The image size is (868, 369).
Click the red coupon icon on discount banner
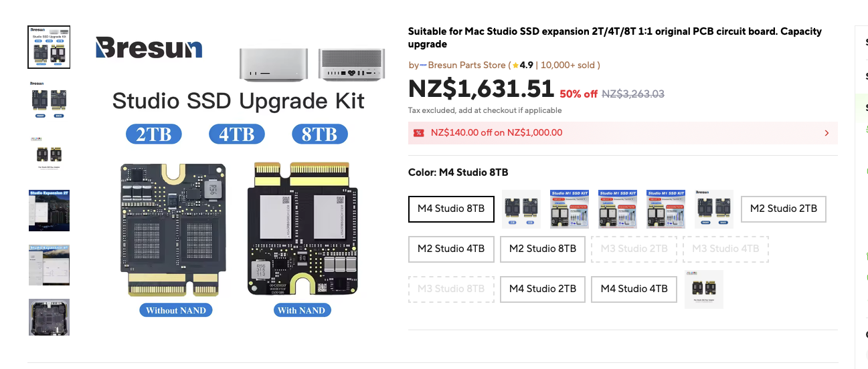coord(419,132)
